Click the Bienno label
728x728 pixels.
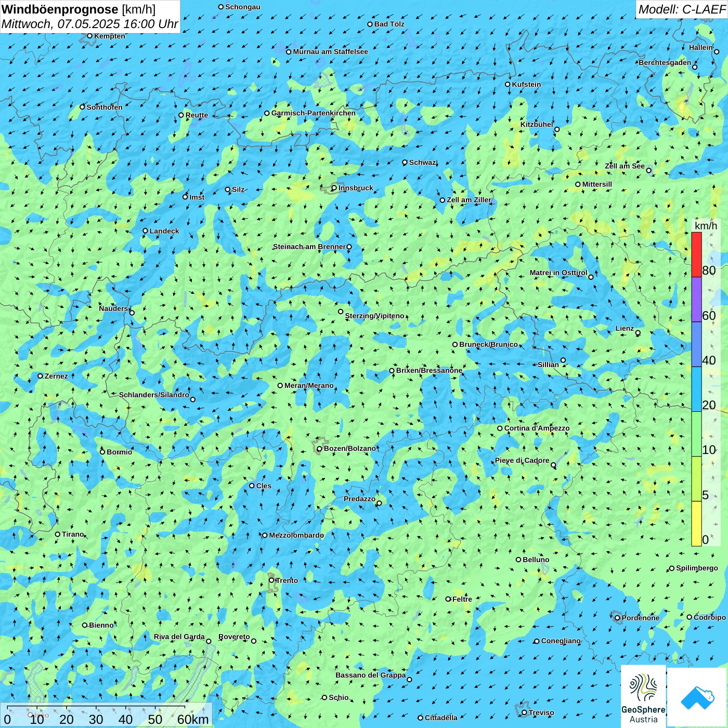tap(101, 625)
